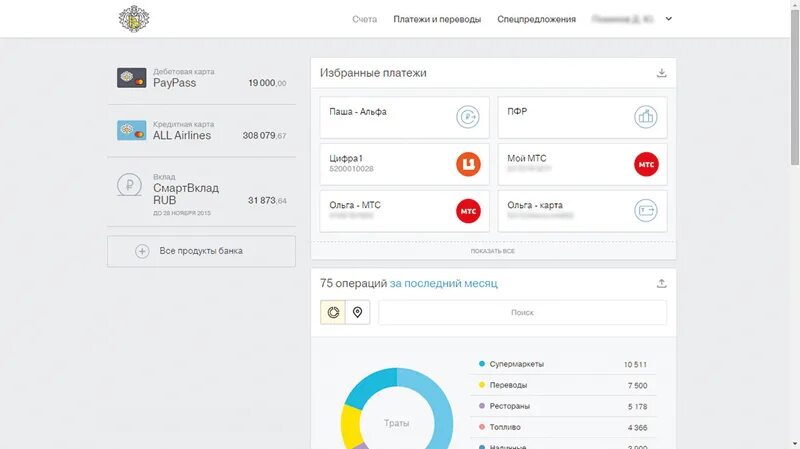The height and width of the screenshot is (449, 800).
Task: Click the Все продукты банка button
Action: (202, 251)
